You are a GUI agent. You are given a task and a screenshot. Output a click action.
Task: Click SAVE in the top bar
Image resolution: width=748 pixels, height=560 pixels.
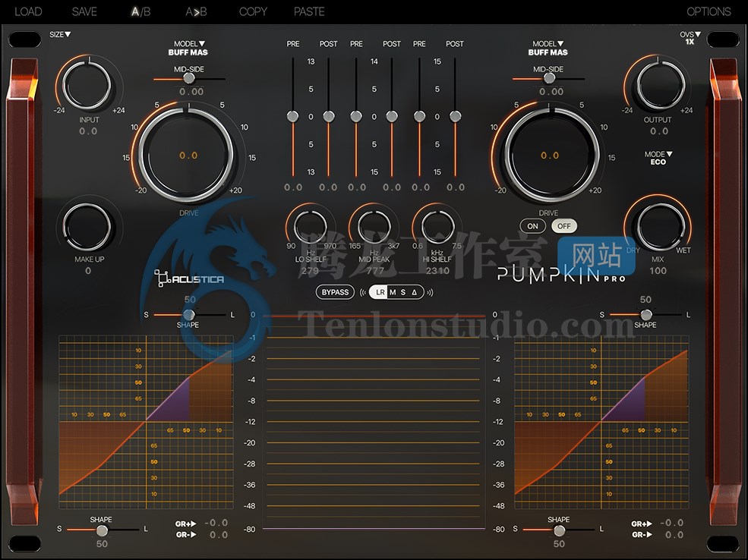pyautogui.click(x=84, y=11)
